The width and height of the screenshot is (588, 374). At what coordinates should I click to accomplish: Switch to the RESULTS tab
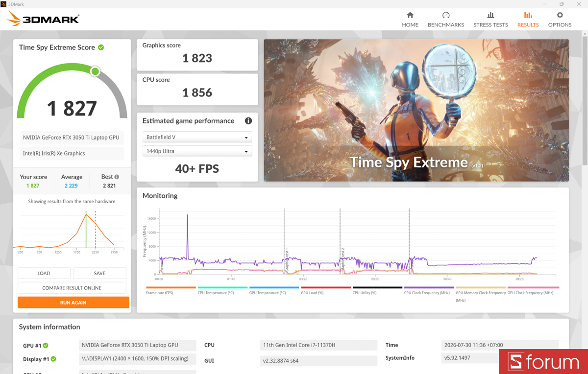coord(528,20)
